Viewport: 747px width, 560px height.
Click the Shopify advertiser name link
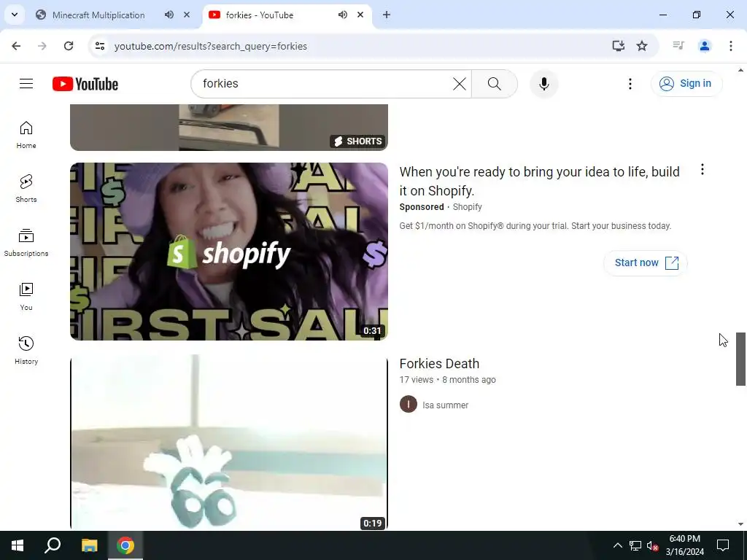(x=468, y=207)
